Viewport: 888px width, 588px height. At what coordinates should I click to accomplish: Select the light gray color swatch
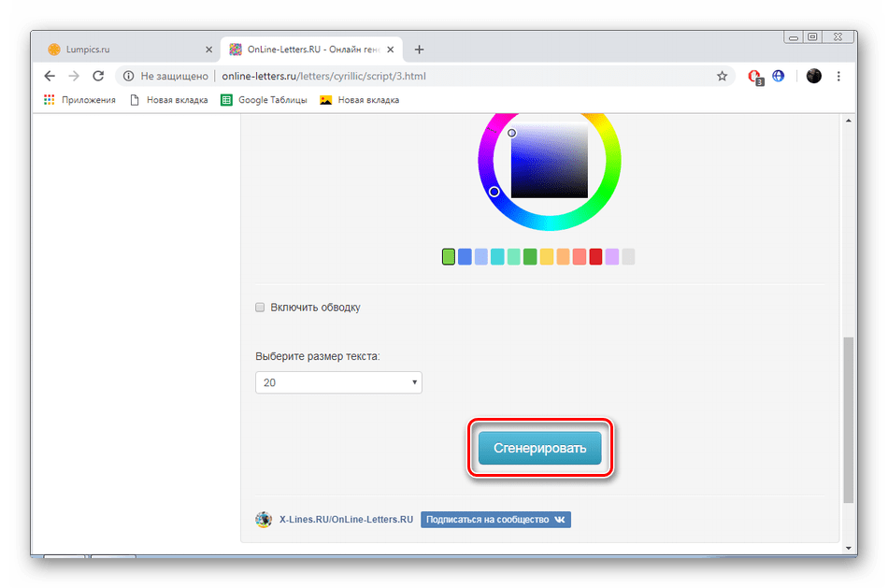tap(628, 257)
